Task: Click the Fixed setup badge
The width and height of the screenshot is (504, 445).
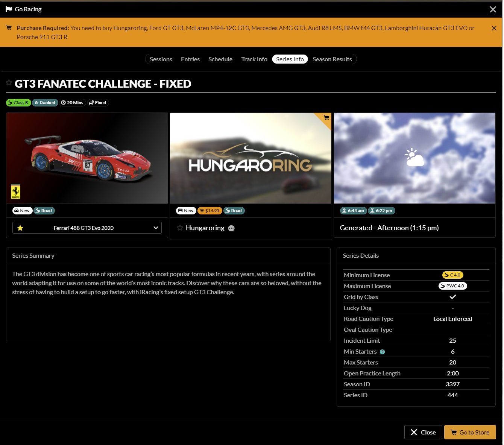Action: tap(98, 103)
